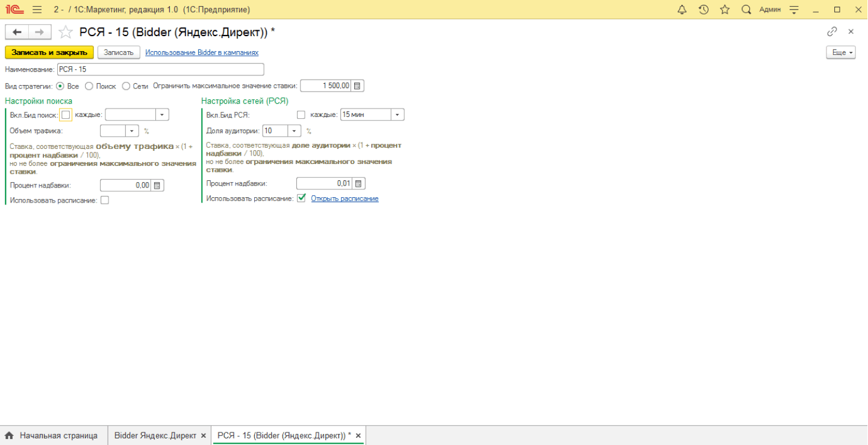This screenshot has height=445, width=868.
Task: Enable the Вкл.Бид РСЯ checkbox
Action: pos(301,115)
